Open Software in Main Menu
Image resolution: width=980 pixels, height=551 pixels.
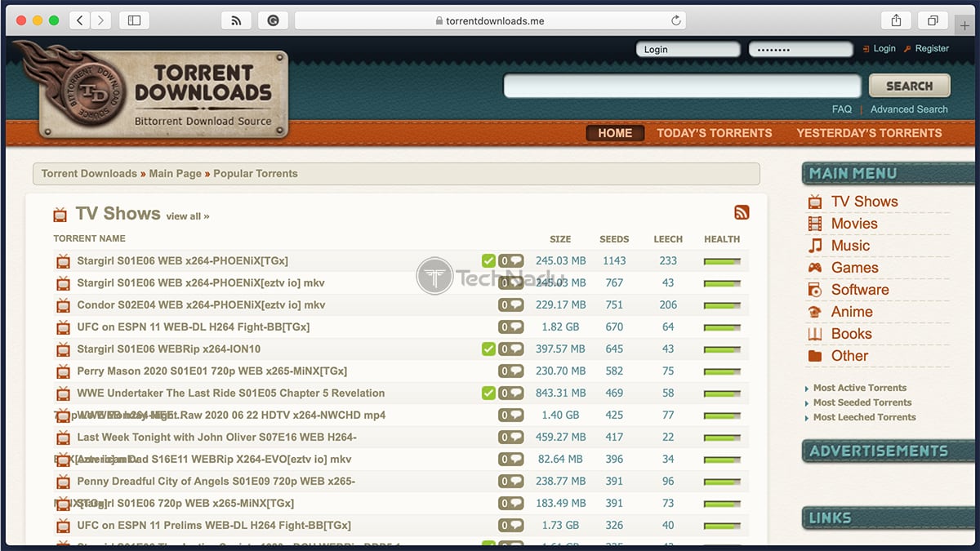860,290
